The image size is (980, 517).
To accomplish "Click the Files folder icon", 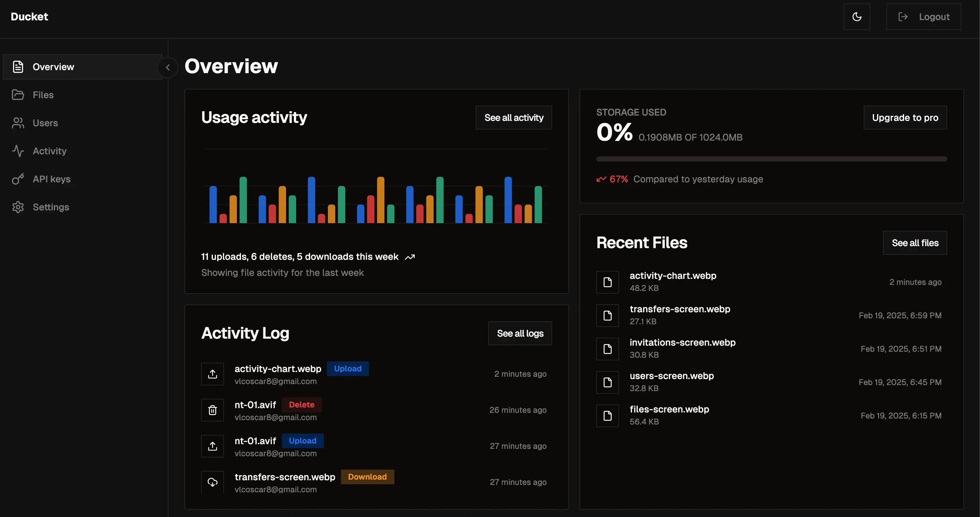I will pyautogui.click(x=18, y=95).
